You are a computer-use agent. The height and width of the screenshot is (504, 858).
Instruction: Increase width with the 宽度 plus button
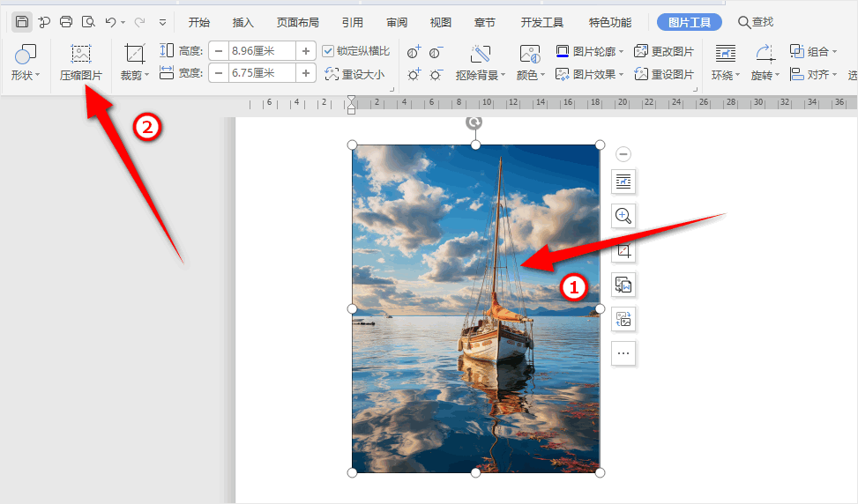click(x=306, y=73)
